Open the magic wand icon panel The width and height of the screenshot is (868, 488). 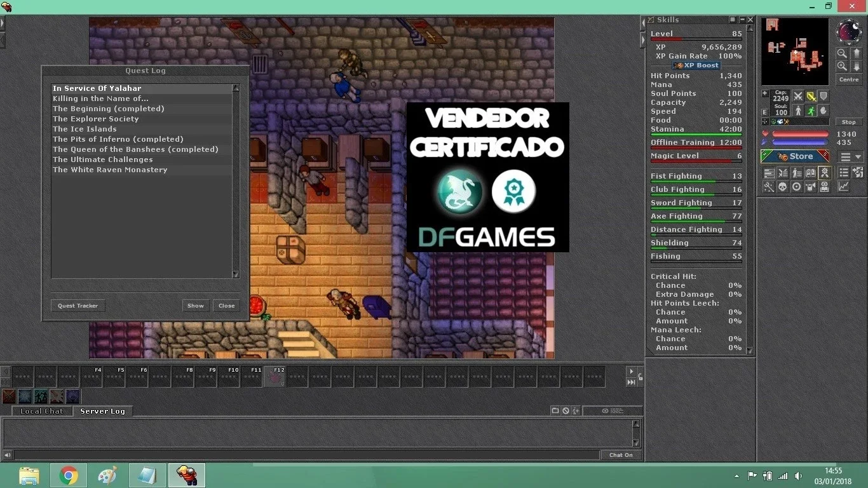770,186
